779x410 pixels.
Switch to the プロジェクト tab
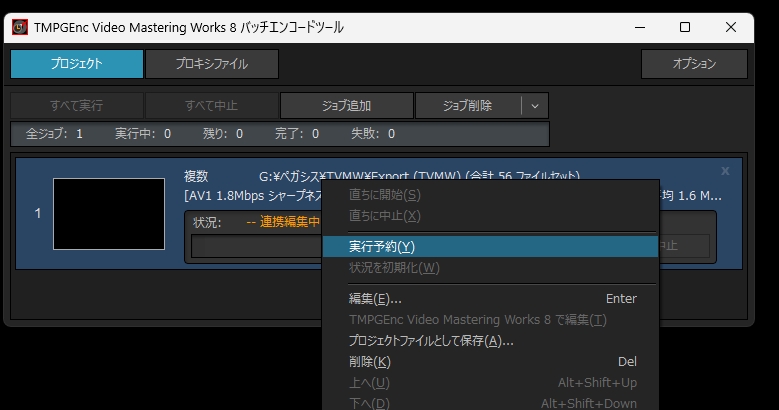click(x=77, y=64)
